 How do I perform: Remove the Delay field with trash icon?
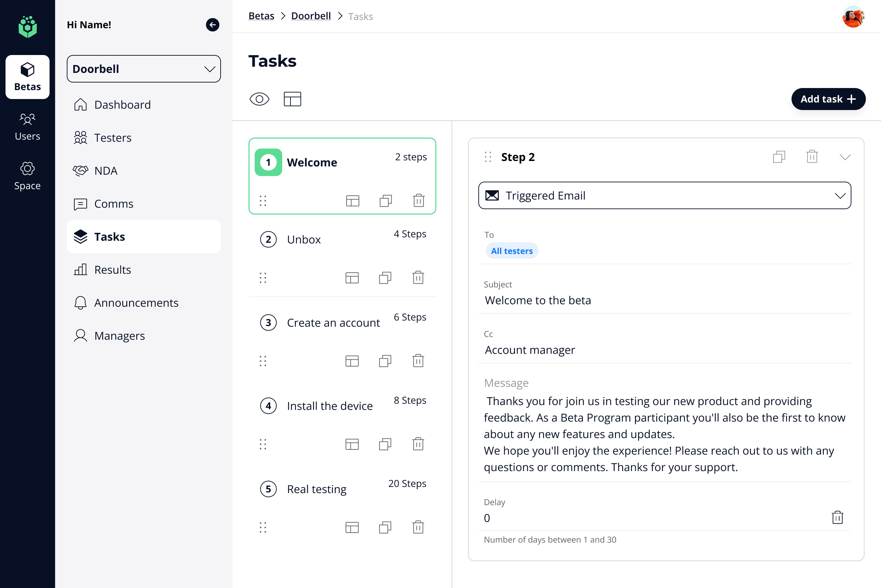click(838, 518)
